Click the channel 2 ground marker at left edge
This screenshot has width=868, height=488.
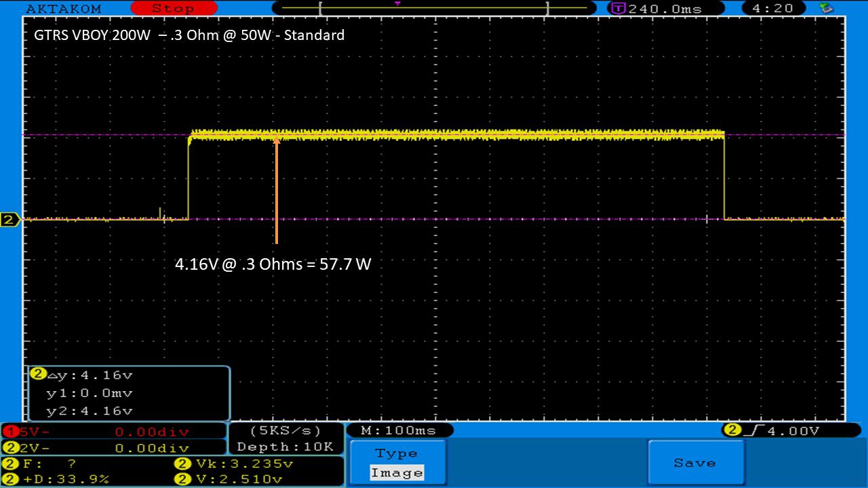click(9, 220)
